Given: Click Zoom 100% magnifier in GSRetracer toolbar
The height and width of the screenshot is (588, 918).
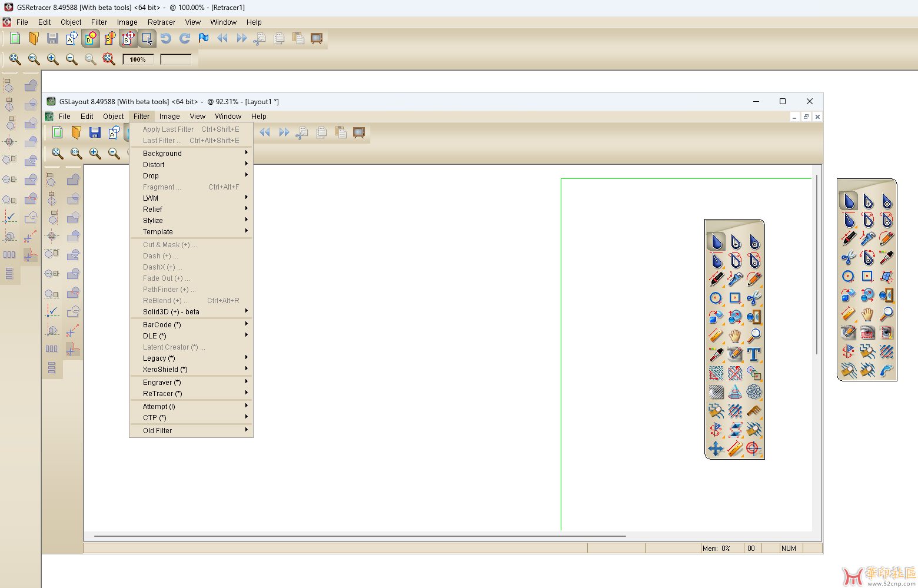Looking at the screenshot, I should [34, 59].
